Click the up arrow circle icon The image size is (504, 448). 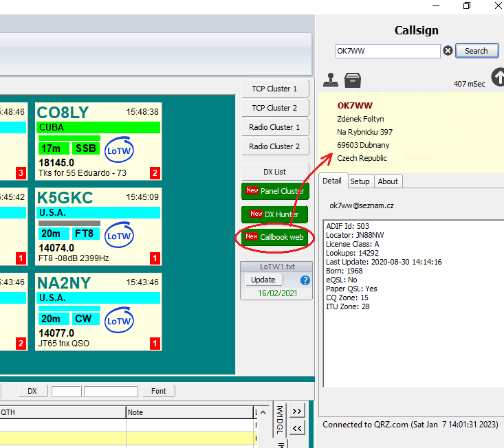[498, 78]
